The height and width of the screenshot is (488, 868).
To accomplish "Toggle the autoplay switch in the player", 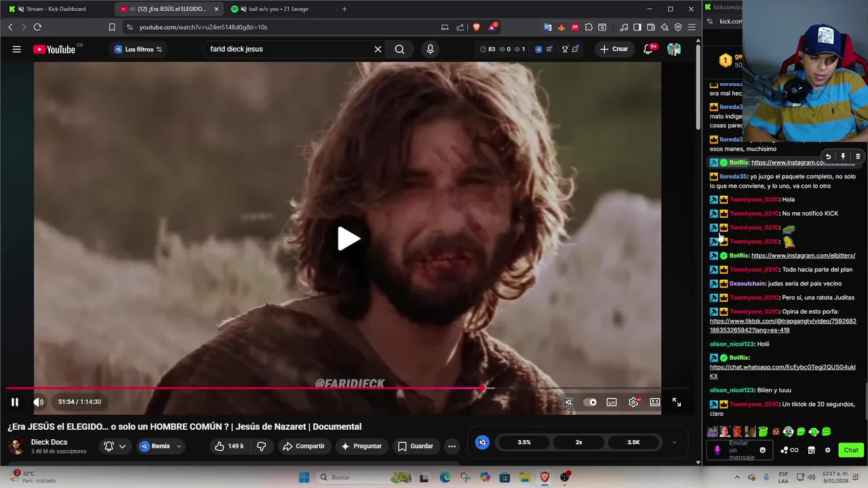I will click(591, 402).
